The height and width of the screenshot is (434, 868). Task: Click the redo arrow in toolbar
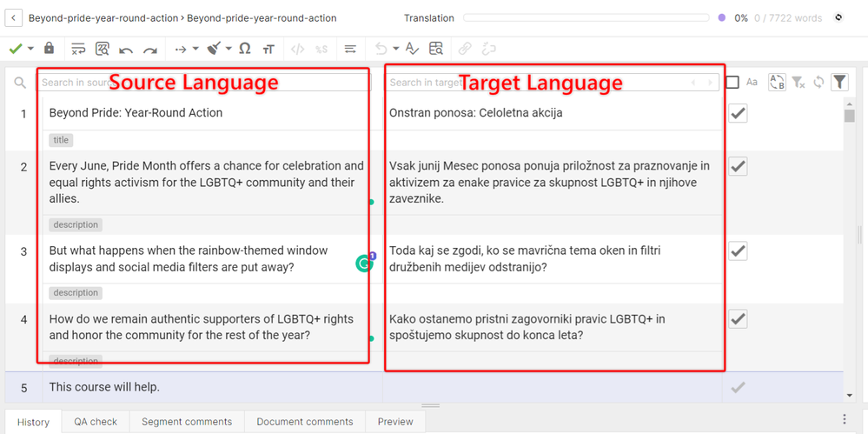[150, 50]
